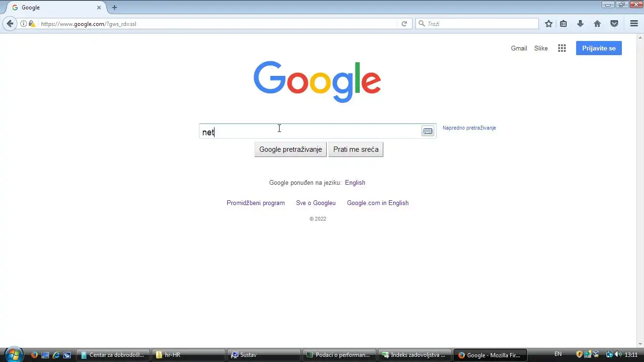This screenshot has width=644, height=362.
Task: Launch Firefox from quick launch bar
Action: [x=34, y=355]
